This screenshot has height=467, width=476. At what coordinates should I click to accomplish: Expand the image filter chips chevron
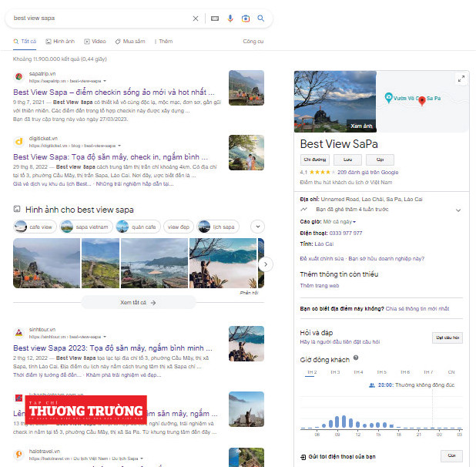pos(257,227)
